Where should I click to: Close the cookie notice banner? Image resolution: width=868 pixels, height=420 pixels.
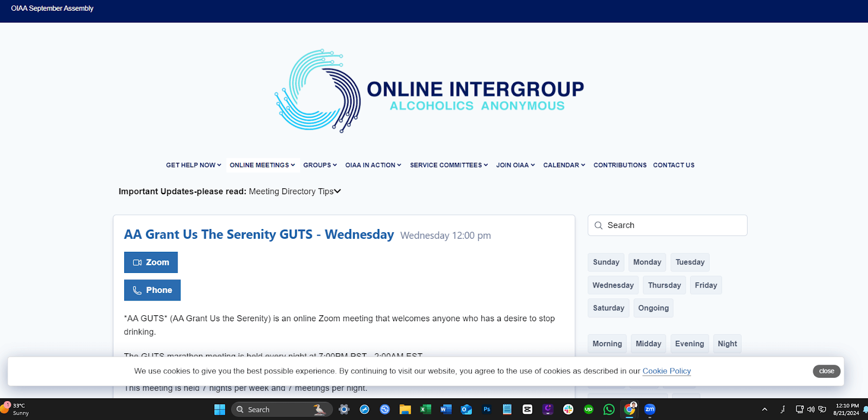click(x=827, y=371)
